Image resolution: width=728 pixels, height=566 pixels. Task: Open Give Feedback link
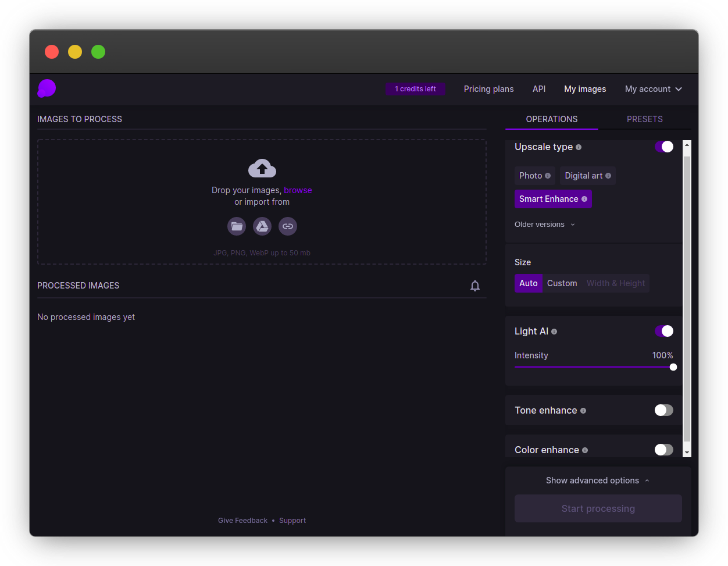(243, 521)
